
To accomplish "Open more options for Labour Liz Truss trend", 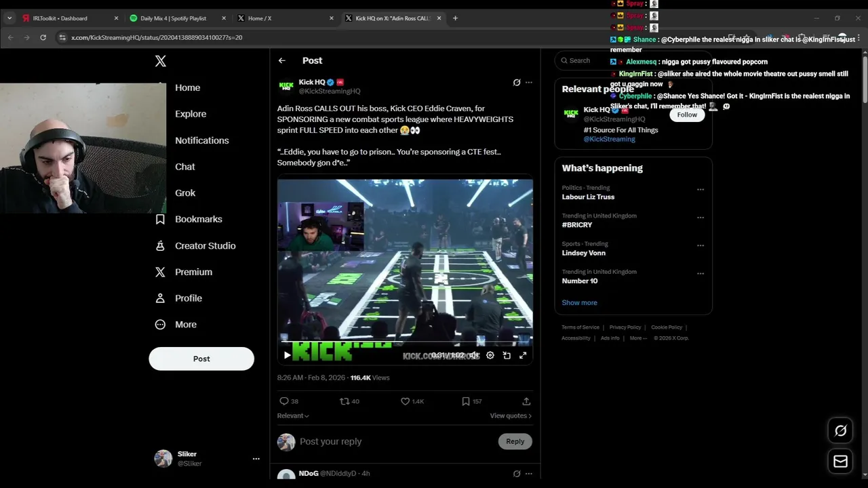I will tap(701, 190).
